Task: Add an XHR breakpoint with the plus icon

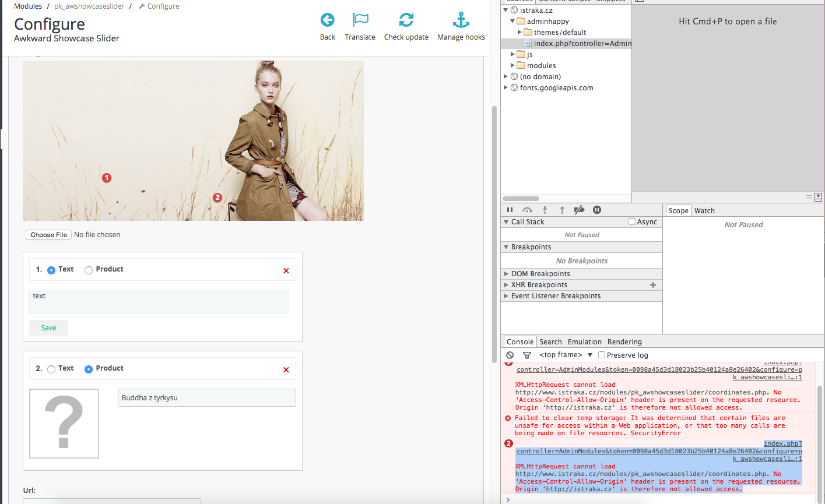Action: click(653, 285)
